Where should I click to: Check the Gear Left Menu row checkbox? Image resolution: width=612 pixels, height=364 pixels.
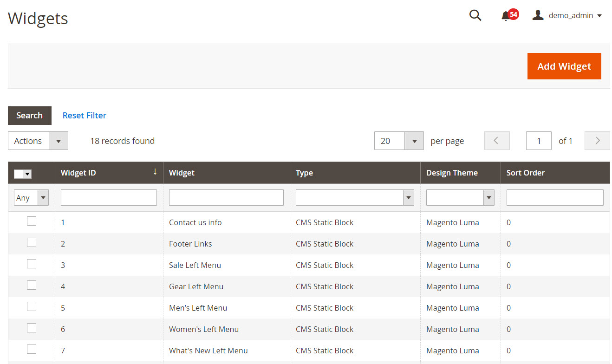click(x=32, y=285)
